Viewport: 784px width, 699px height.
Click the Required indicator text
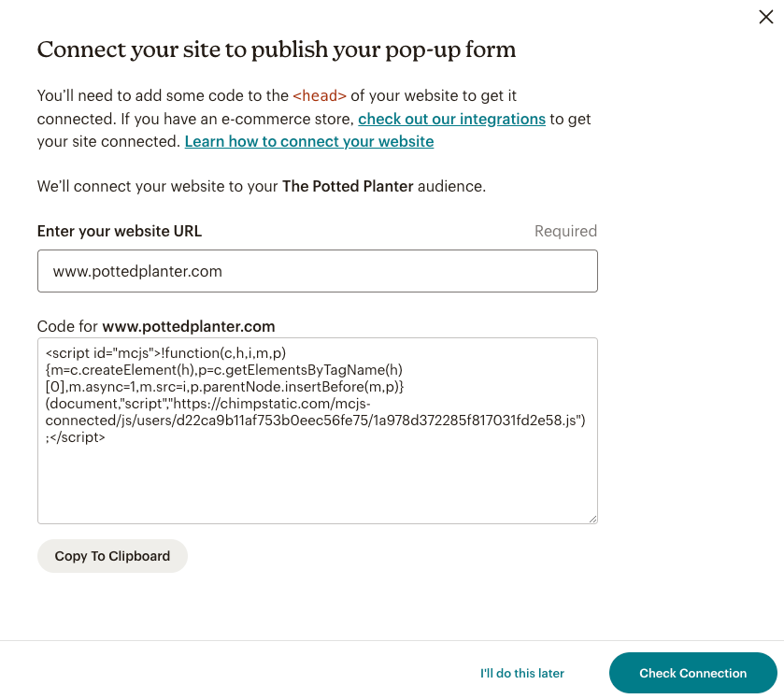click(565, 231)
